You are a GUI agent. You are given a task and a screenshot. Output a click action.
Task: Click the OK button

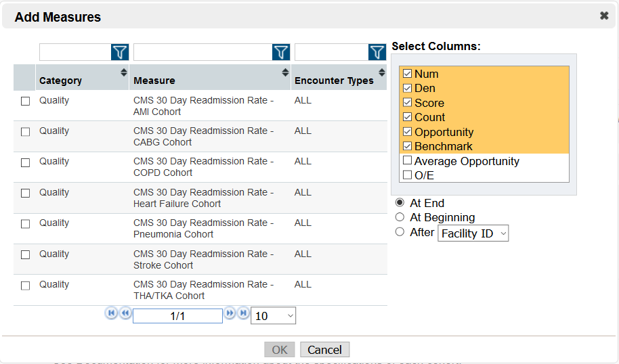point(280,349)
